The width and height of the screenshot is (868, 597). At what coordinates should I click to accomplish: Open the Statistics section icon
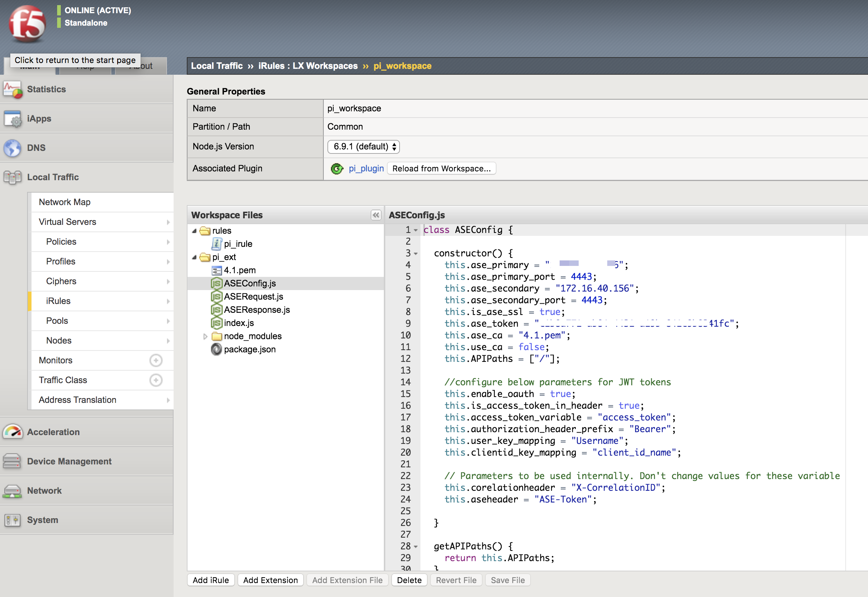coord(12,89)
